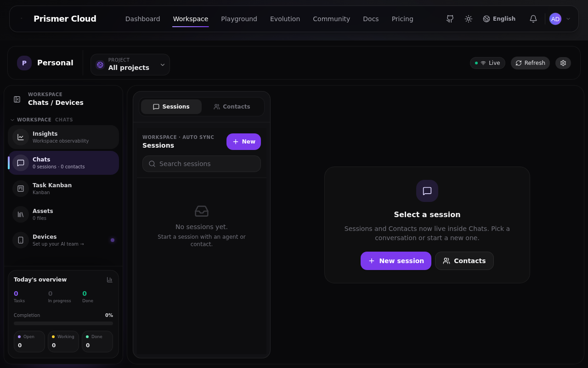The image size is (588, 368).
Task: Go to the Playground nav item
Action: pos(239,19)
